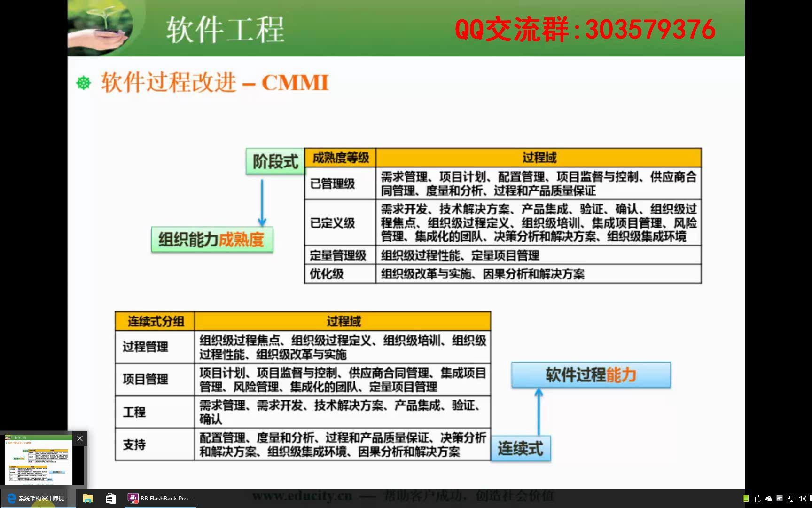The height and width of the screenshot is (508, 812).
Task: Click the green battery-style tray icon
Action: (746, 499)
